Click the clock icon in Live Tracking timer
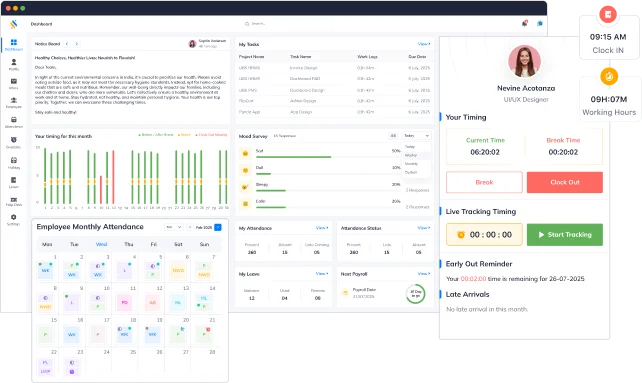Viewport: 642px width, 383px height. [461, 235]
